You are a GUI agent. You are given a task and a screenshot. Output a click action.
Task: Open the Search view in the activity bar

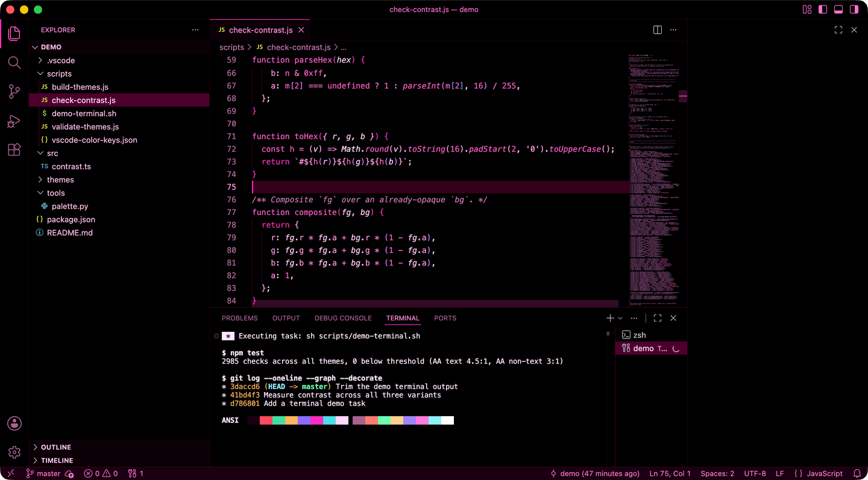(14, 63)
